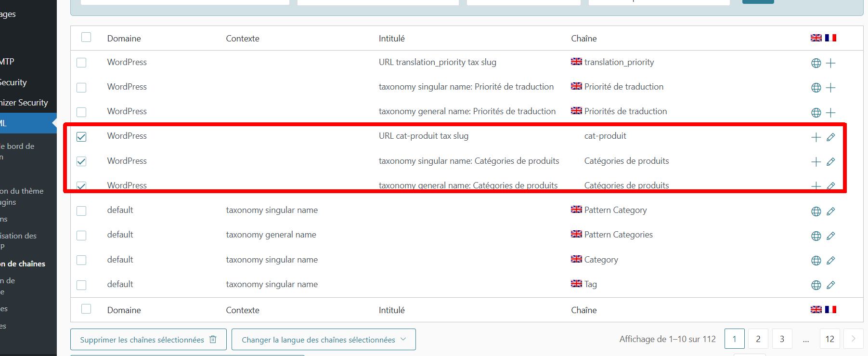Uncheck the URL cat-produit tax slug row
Screen dimensions: 868x356
coord(81,137)
